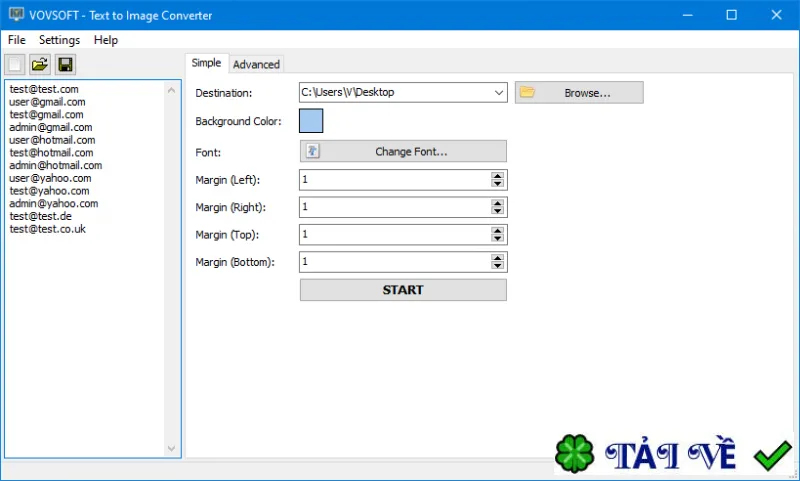Screen dimensions: 800x481
Task: Pick a new Background Color swatch
Action: [x=311, y=121]
